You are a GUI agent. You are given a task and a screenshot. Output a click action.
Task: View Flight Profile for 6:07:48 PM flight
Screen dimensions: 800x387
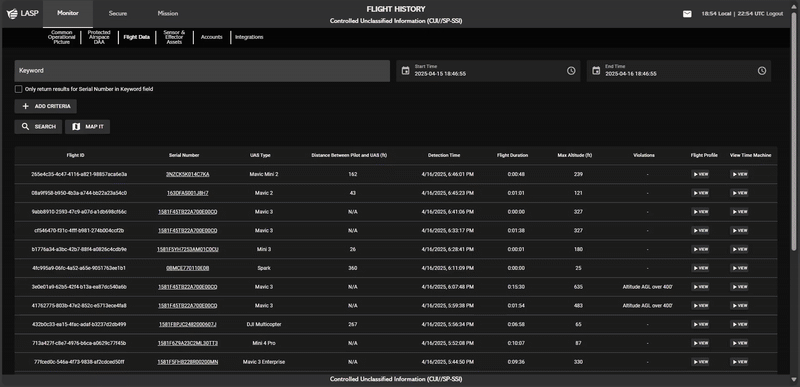tap(700, 287)
